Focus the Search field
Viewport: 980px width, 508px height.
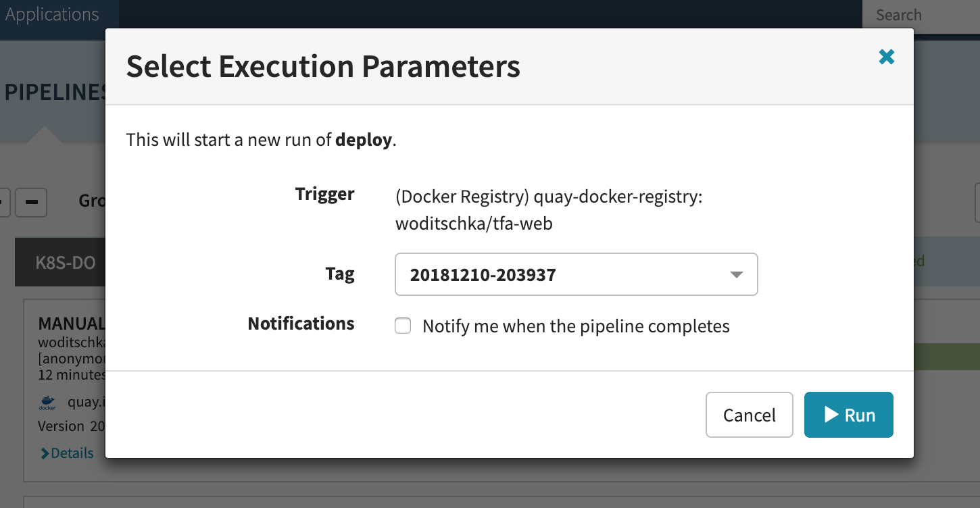tap(921, 15)
